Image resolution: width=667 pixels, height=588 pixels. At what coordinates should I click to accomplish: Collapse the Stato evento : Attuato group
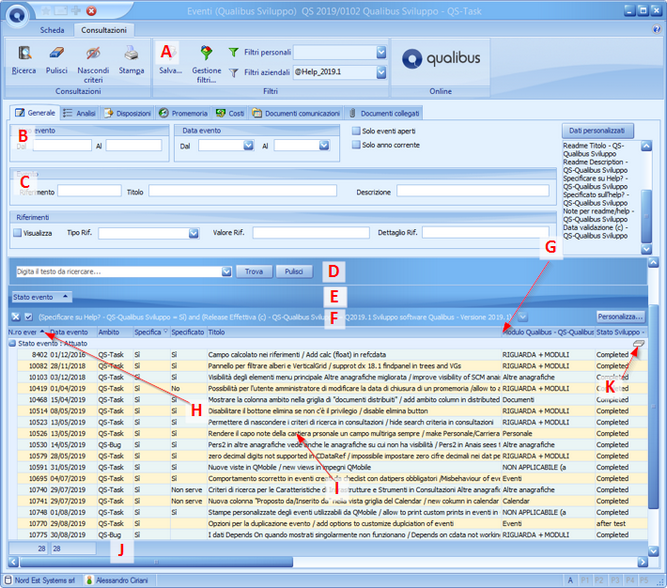[x=12, y=343]
